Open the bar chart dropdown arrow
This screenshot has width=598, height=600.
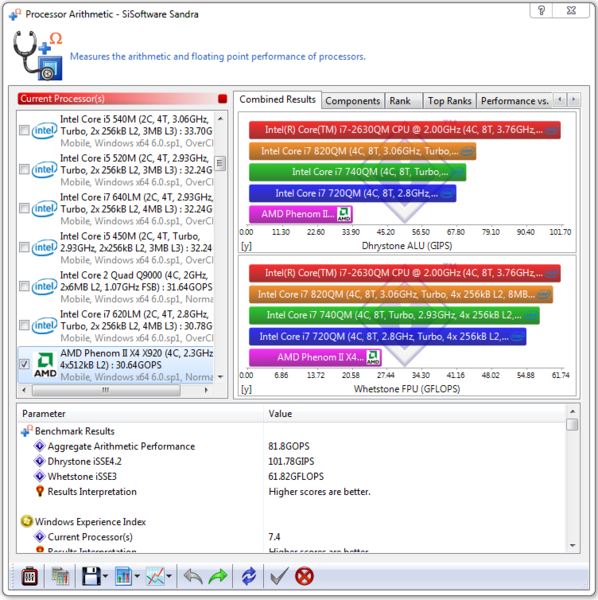tap(137, 576)
